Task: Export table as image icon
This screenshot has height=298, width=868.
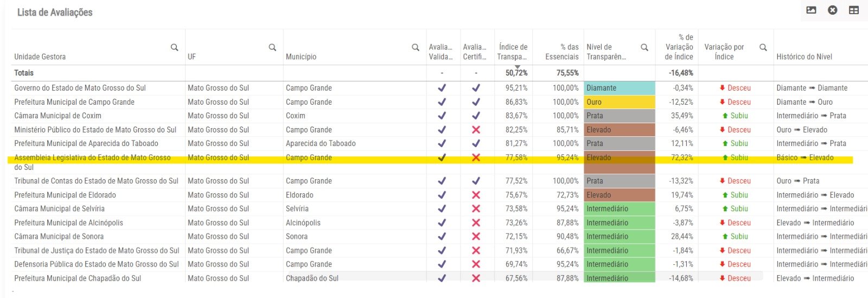Action: point(811,10)
